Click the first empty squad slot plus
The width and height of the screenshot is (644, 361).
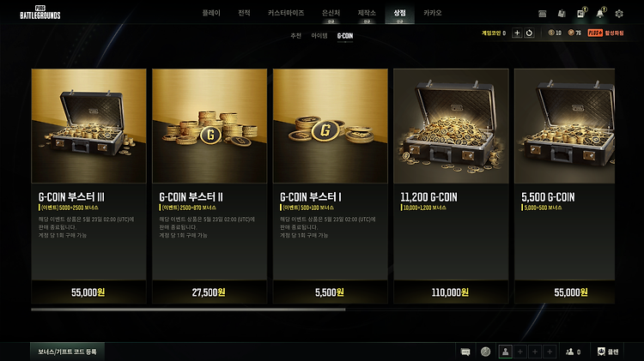point(520,352)
